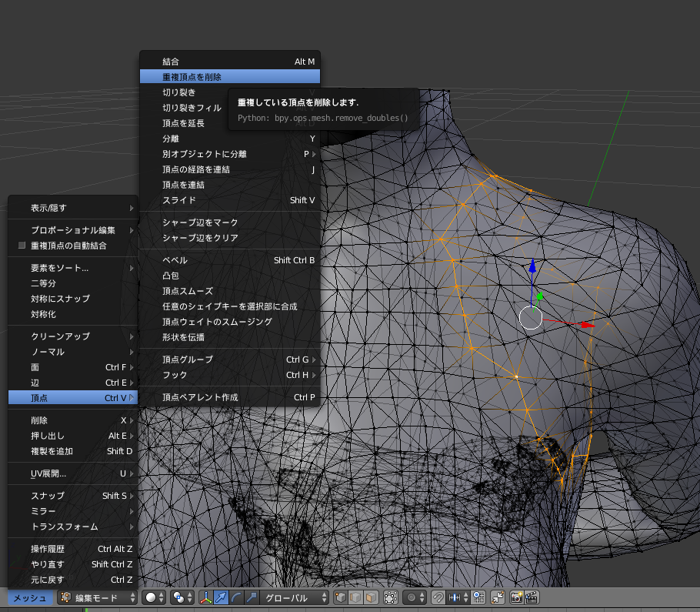700x612 pixels.
Task: Expand 表示/隠す submenu
Action: [73, 208]
